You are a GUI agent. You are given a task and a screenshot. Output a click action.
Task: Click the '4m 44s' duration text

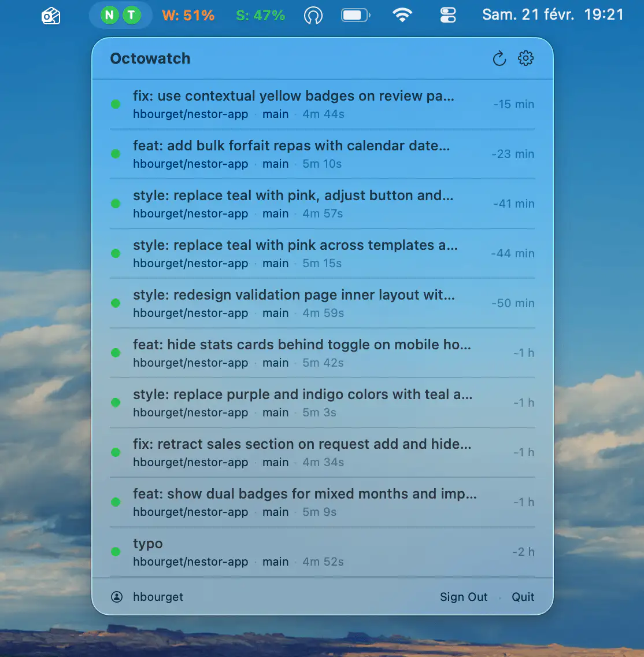click(x=323, y=115)
